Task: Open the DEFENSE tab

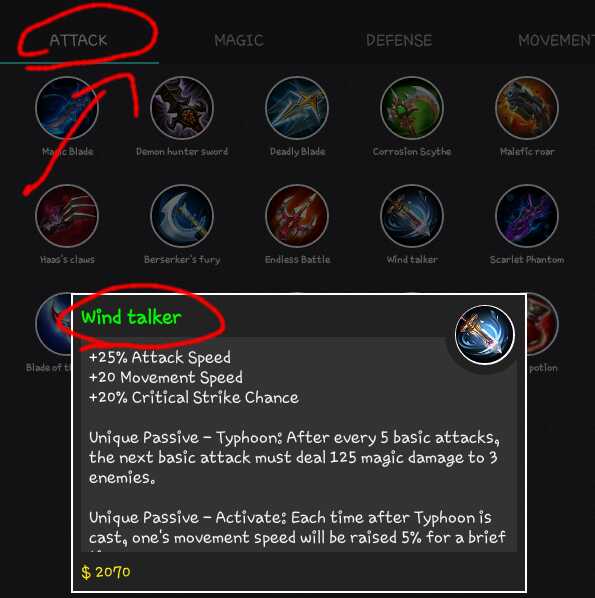Action: tap(399, 40)
